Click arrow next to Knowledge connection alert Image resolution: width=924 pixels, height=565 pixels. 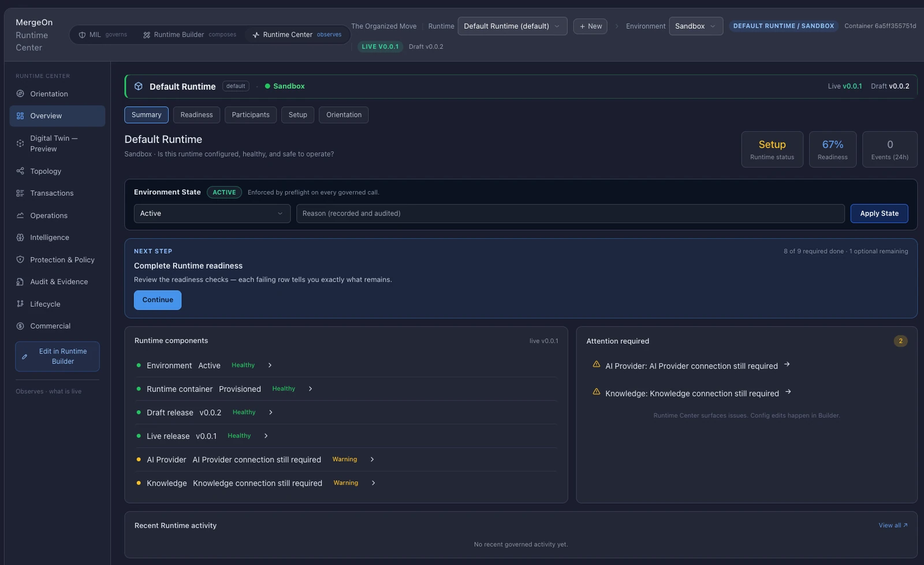[788, 392]
